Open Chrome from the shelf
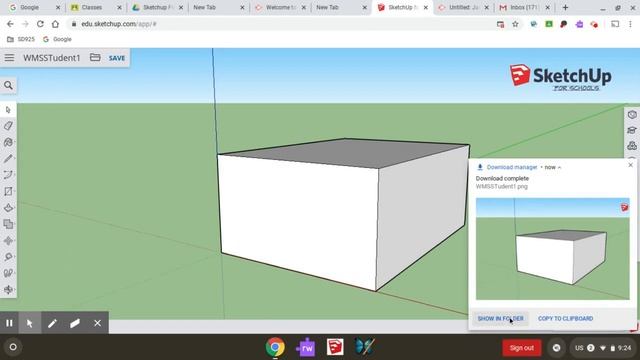The image size is (640, 360). [x=276, y=347]
